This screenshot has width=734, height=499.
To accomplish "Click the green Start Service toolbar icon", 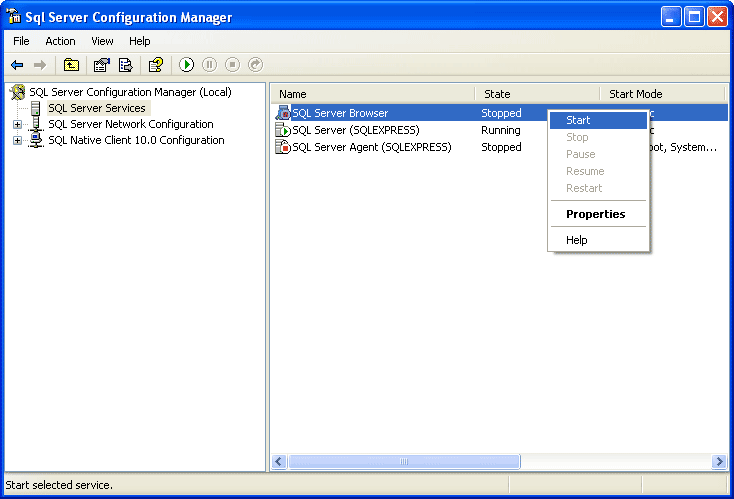I will point(187,65).
